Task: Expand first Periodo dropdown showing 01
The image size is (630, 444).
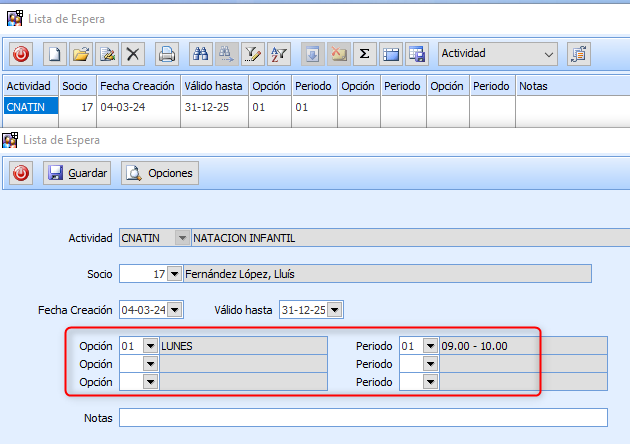Action: click(x=430, y=346)
